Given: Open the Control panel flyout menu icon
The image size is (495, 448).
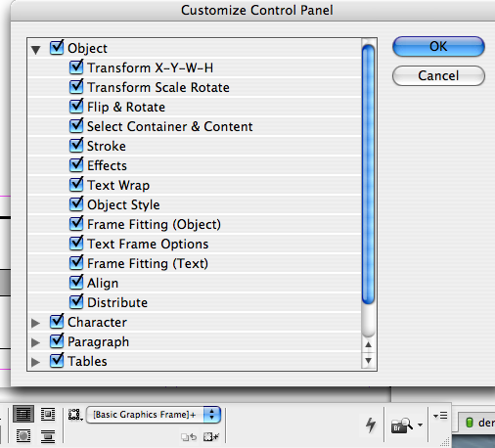Looking at the screenshot, I should [440, 416].
